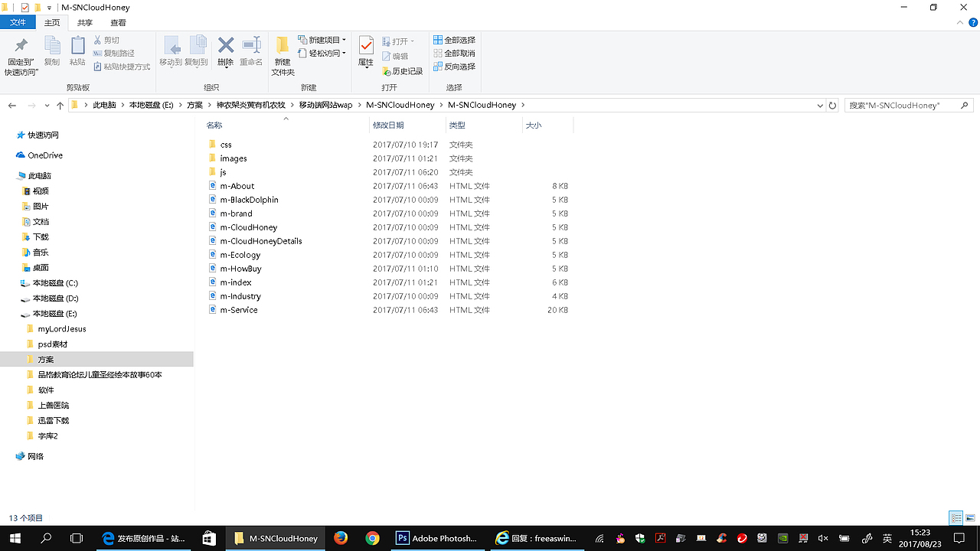Click the Delete (删除) red X icon
980x551 pixels.
pyautogui.click(x=225, y=46)
